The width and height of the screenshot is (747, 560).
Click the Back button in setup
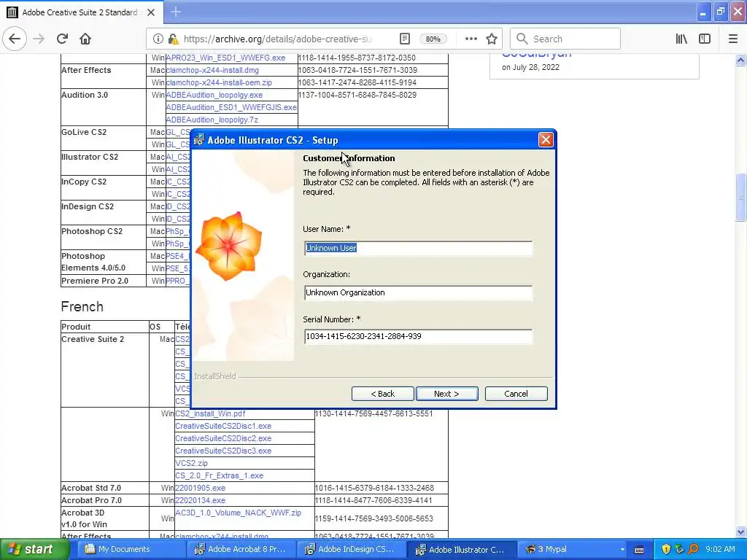[382, 394]
